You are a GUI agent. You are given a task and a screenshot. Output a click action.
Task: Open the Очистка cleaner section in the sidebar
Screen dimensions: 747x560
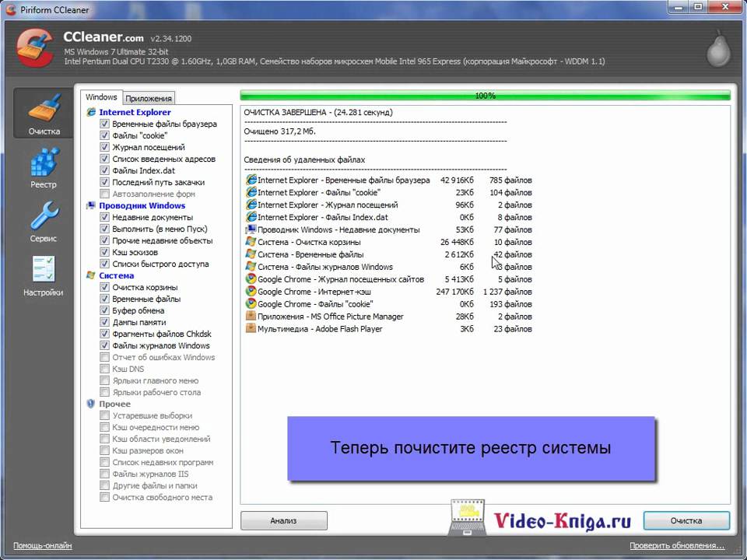coord(44,114)
